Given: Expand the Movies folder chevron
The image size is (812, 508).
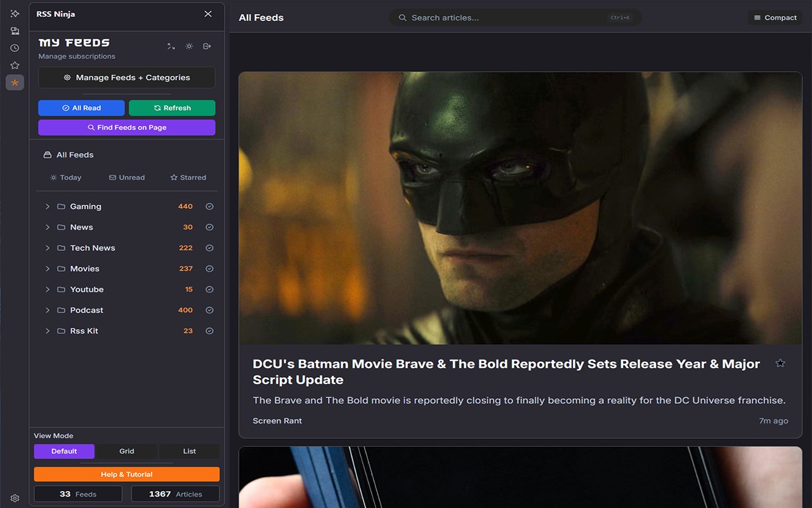Looking at the screenshot, I should 48,269.
